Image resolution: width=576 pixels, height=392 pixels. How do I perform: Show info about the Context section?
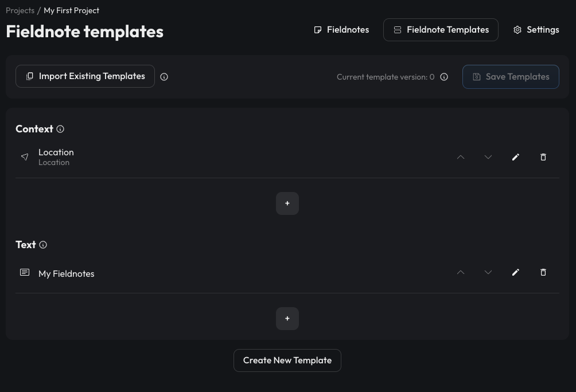pyautogui.click(x=60, y=129)
